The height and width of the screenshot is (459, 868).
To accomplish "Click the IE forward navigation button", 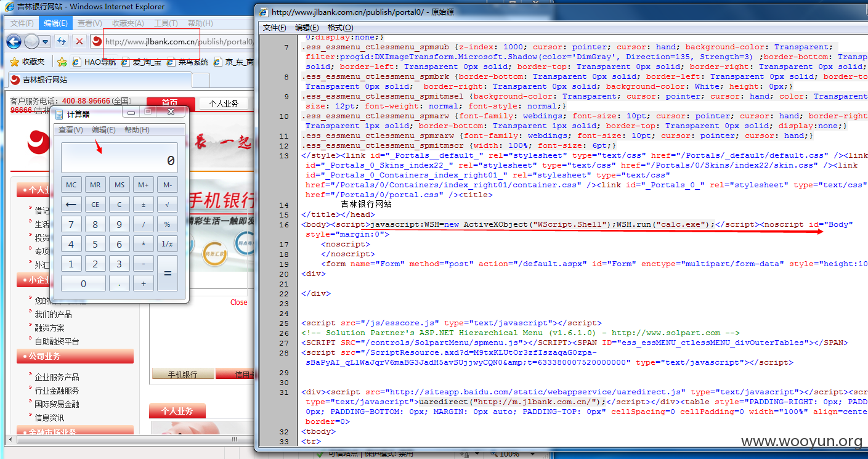I will 31,41.
